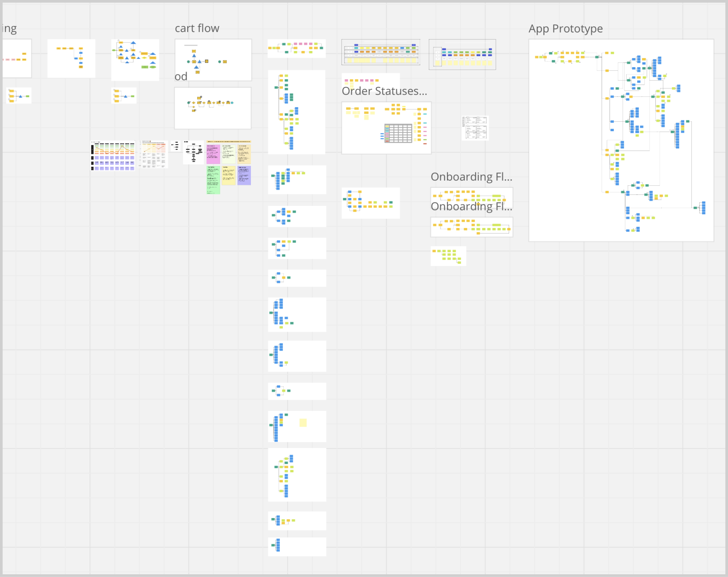This screenshot has height=577, width=728.
Task: Select the gray table in Order Statuses frame
Action: (x=398, y=133)
